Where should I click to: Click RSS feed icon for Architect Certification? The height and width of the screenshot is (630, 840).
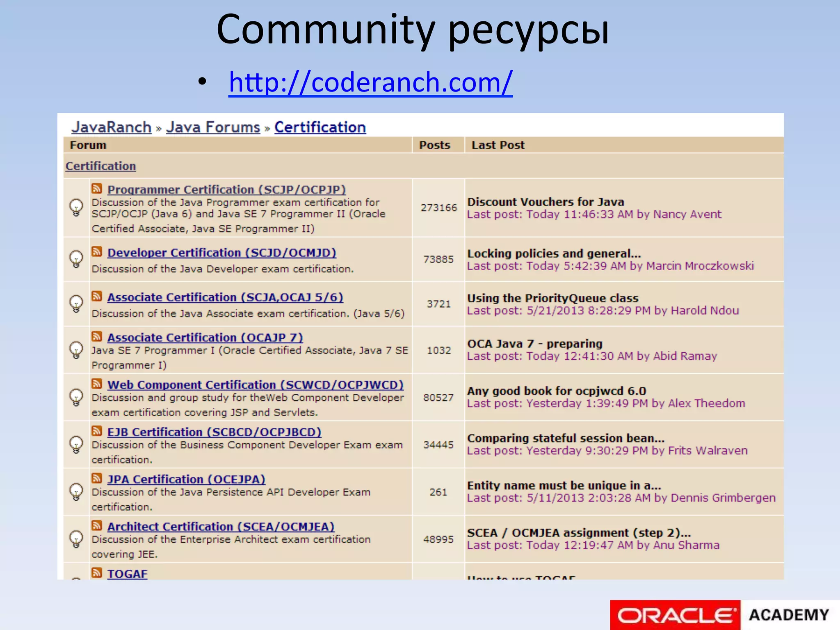[97, 525]
